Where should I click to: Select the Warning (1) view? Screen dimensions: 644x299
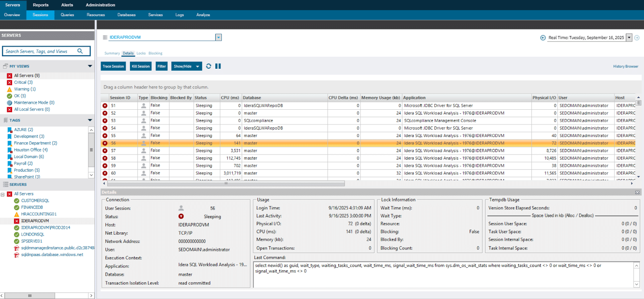coord(25,89)
